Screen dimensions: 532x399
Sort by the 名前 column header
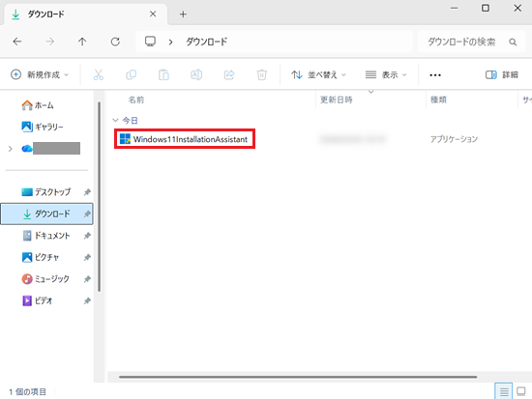click(136, 100)
